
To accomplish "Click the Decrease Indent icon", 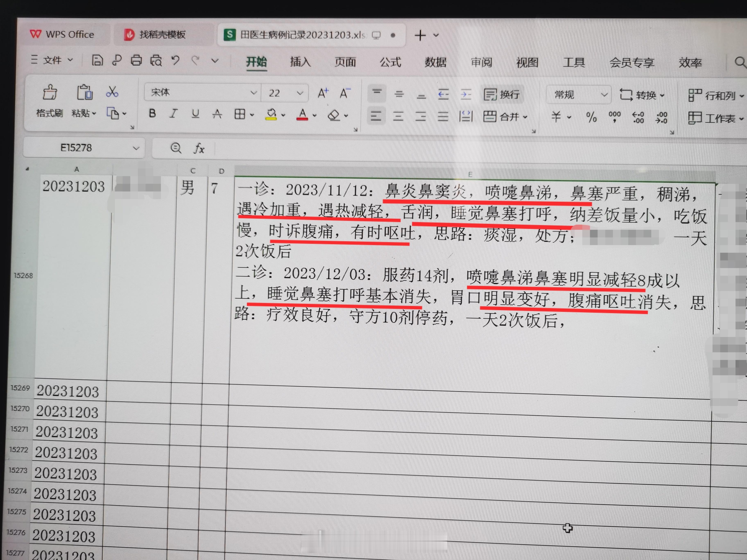I will tap(443, 94).
